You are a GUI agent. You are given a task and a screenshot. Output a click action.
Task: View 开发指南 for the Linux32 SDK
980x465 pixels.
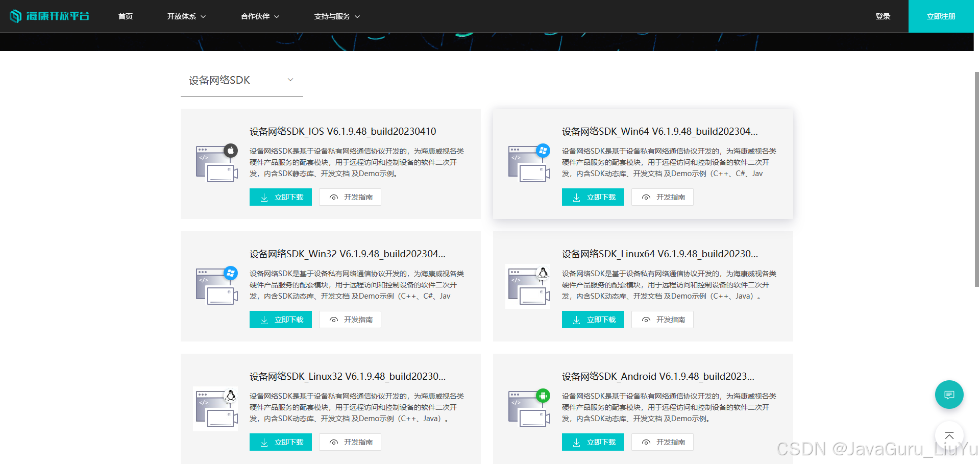tap(350, 442)
